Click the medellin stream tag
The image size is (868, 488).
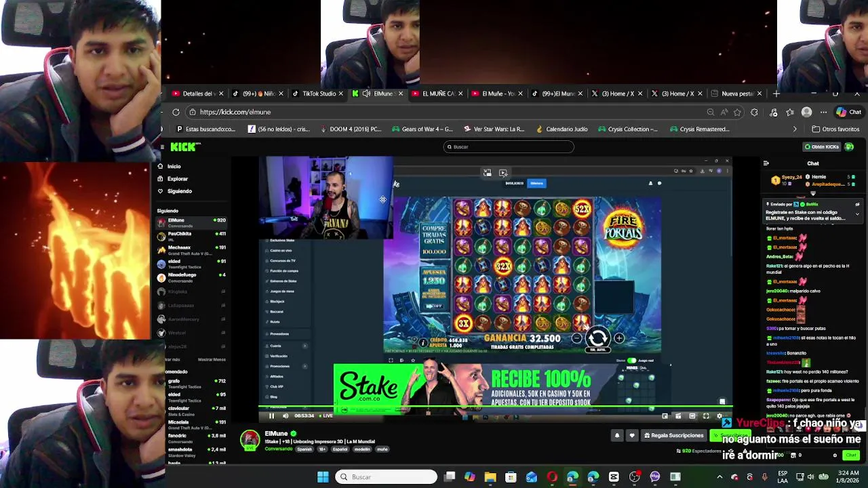362,449
